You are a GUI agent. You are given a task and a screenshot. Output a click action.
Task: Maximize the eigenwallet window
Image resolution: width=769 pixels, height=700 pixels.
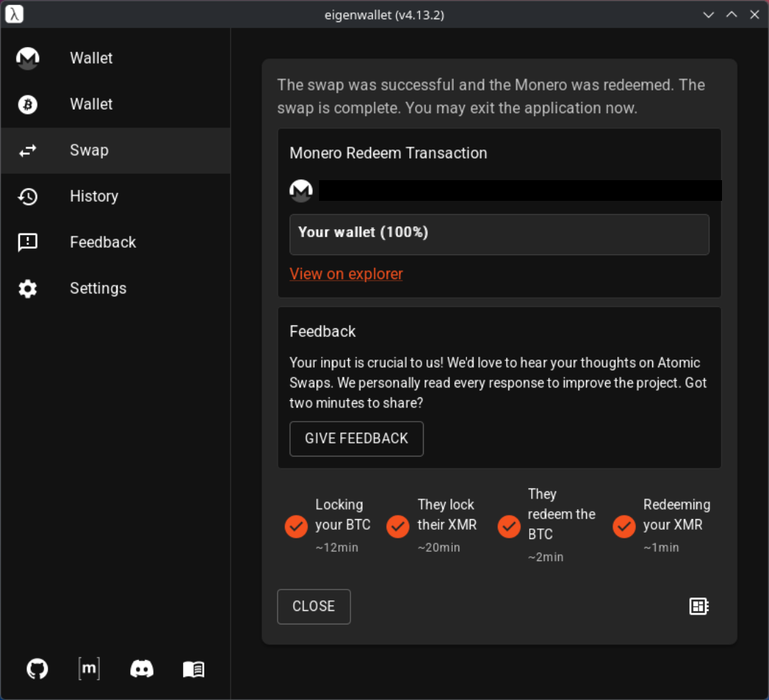(x=732, y=15)
